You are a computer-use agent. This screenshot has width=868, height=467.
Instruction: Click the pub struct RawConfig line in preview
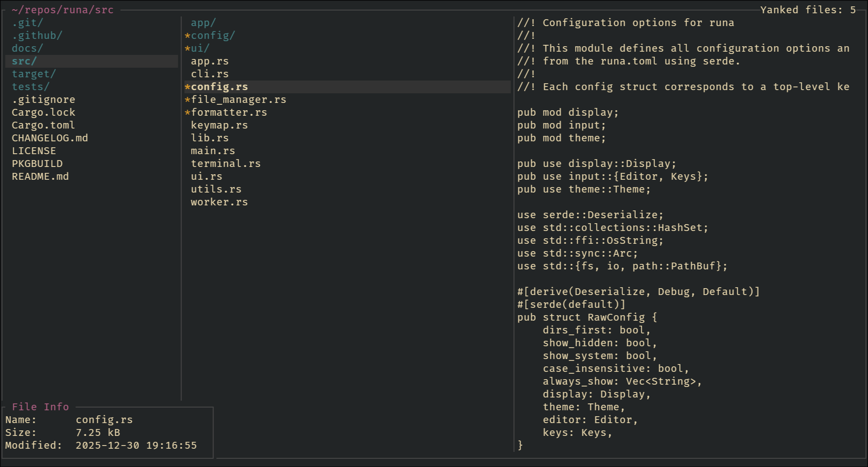[587, 317]
